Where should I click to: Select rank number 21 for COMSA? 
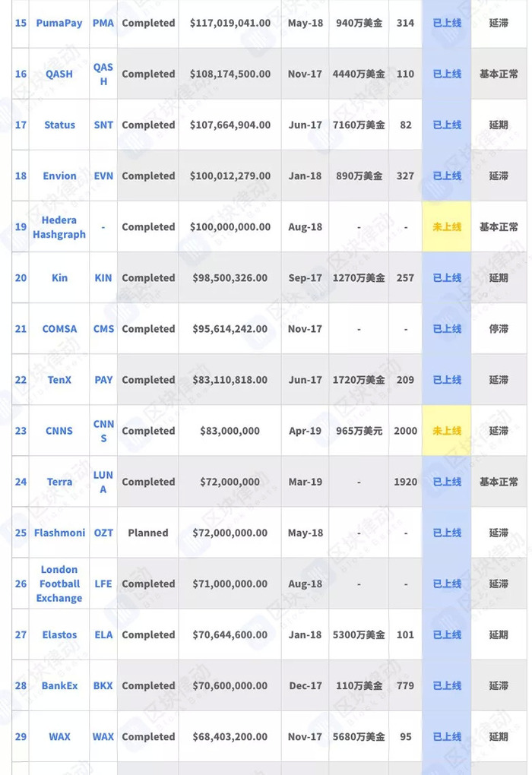21,329
